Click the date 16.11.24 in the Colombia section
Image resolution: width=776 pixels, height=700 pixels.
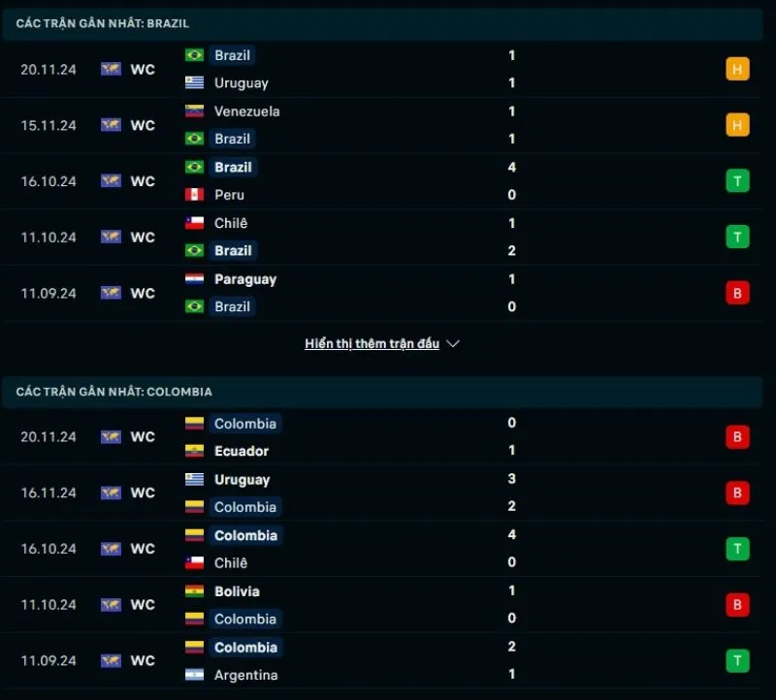48,493
